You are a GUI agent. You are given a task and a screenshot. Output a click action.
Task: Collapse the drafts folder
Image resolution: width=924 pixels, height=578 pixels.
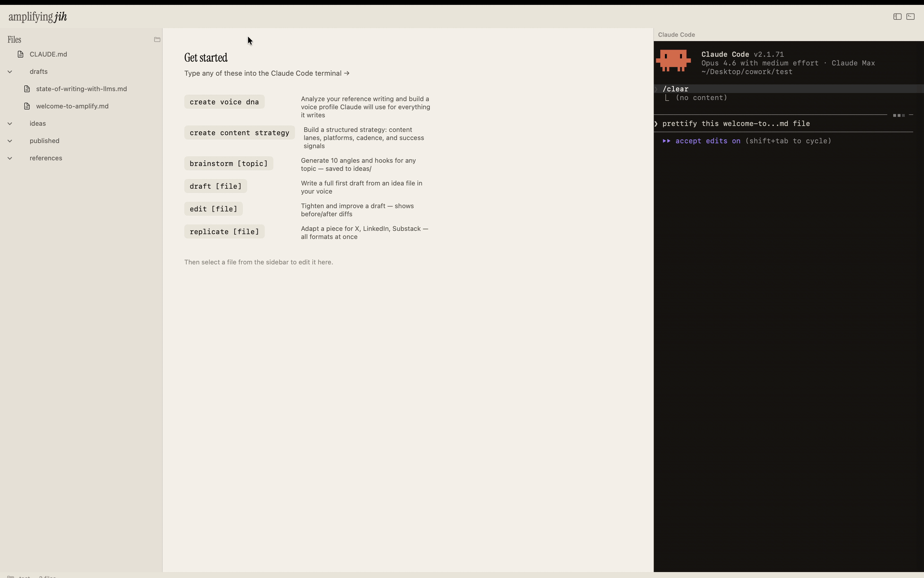pyautogui.click(x=10, y=71)
